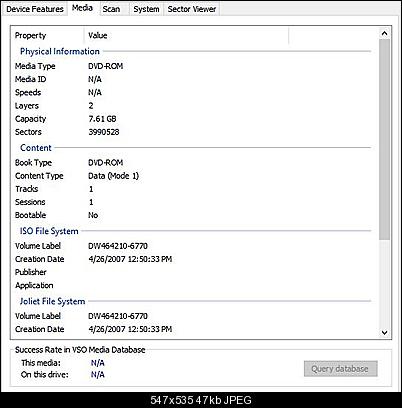Select the Media Type row
Viewport: 402px width, 408px height.
click(193, 66)
